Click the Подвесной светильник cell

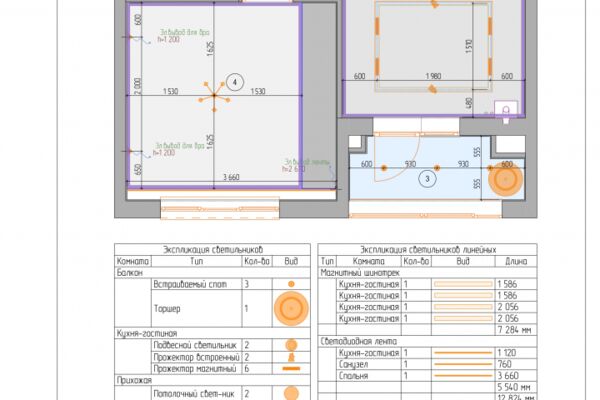click(x=197, y=345)
